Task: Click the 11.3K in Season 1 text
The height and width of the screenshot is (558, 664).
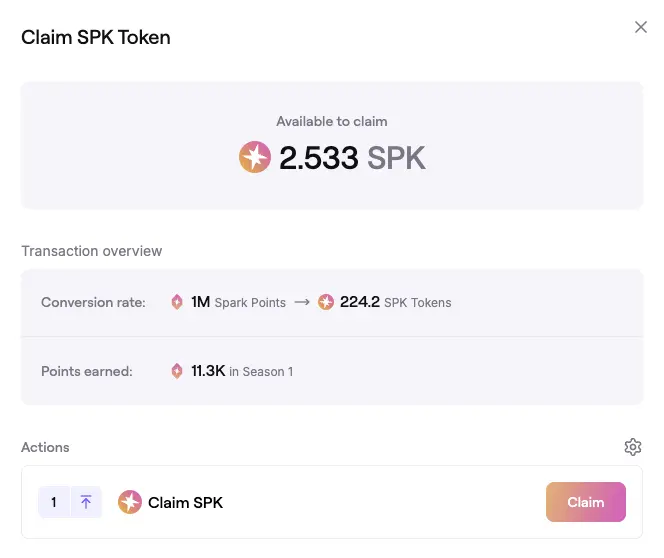Action: pyautogui.click(x=242, y=371)
